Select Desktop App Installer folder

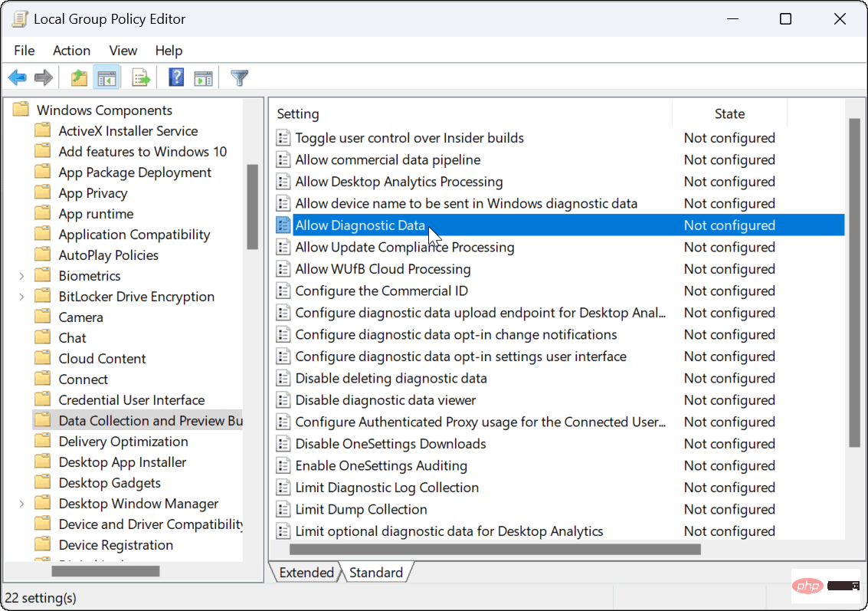coord(123,462)
